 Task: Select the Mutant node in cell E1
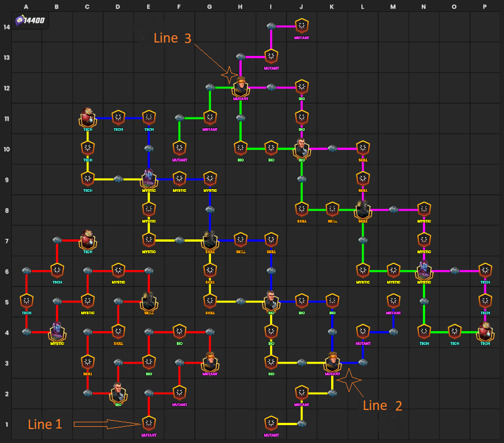(148, 423)
